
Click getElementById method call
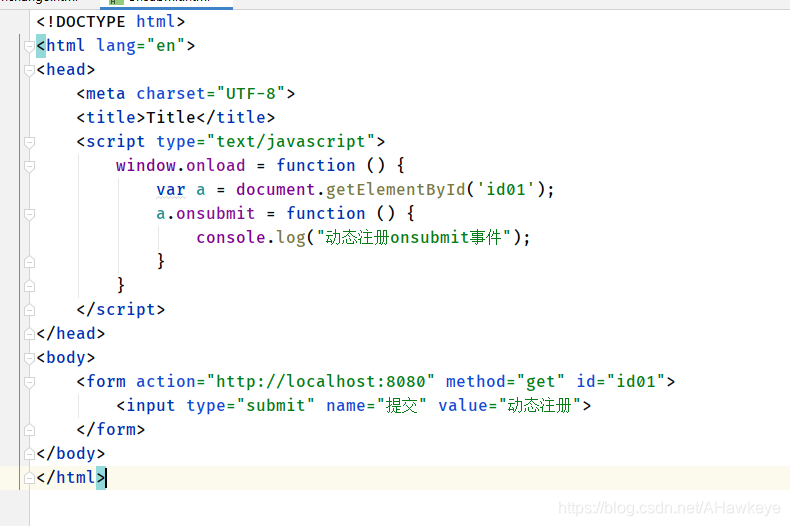[x=396, y=189]
